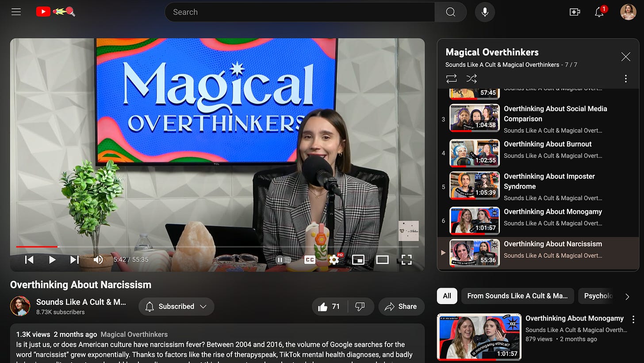Dislike the video with thumbs down
The height and width of the screenshot is (363, 644).
pos(360,306)
